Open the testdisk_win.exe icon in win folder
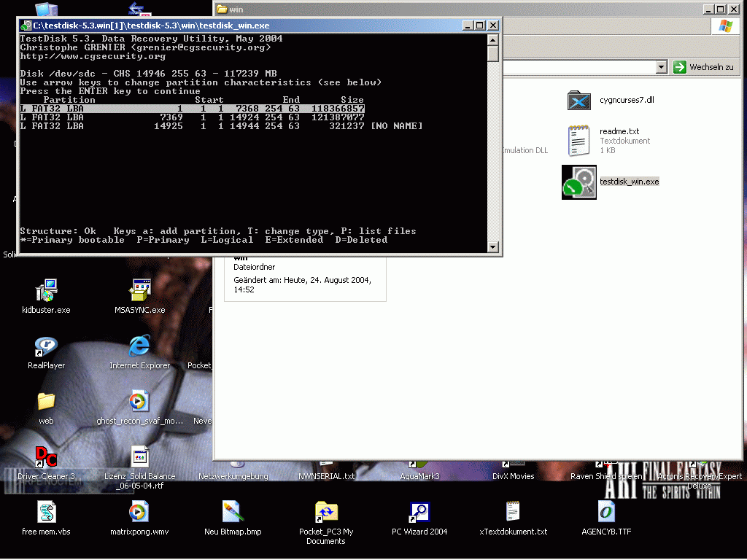Image resolution: width=747 pixels, height=560 pixels. [578, 182]
